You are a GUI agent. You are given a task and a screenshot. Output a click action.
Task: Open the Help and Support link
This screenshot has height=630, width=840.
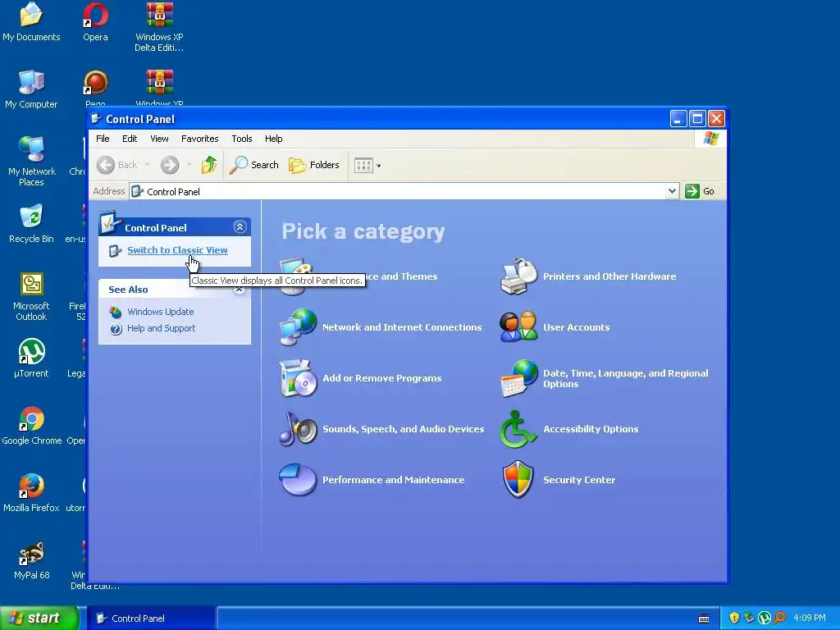162,328
